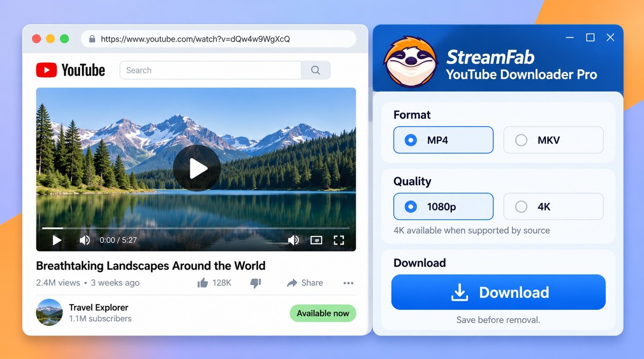Maximize the StreamFab window
Viewport: 644px width, 359px height.
[590, 37]
